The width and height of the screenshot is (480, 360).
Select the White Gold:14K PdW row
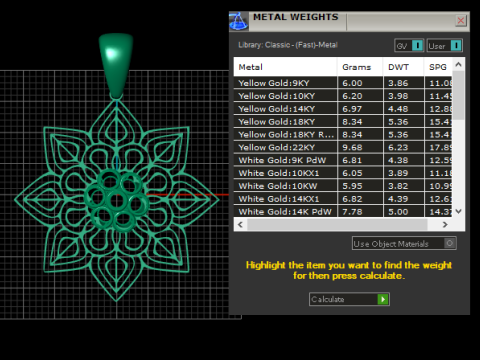[343, 212]
